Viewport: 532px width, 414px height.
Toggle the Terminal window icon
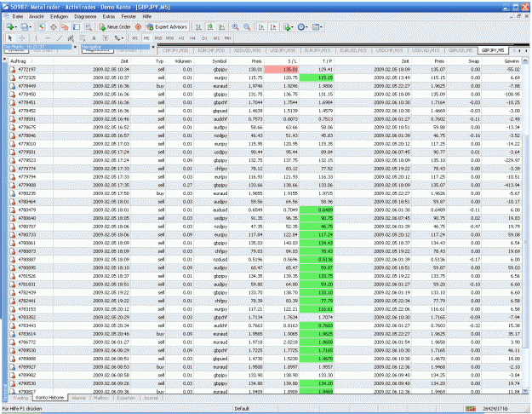[x=77, y=26]
